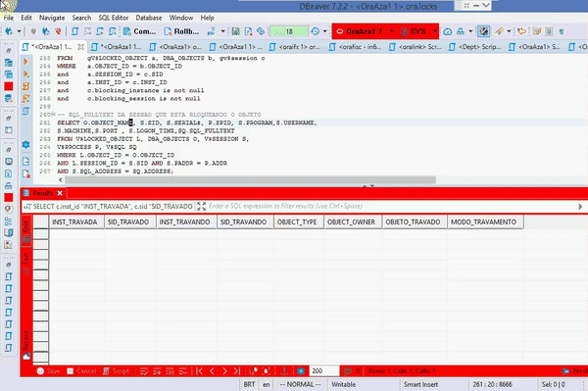588x391 pixels.
Task: Switch to Grid view in results side panel
Action: click(25, 231)
